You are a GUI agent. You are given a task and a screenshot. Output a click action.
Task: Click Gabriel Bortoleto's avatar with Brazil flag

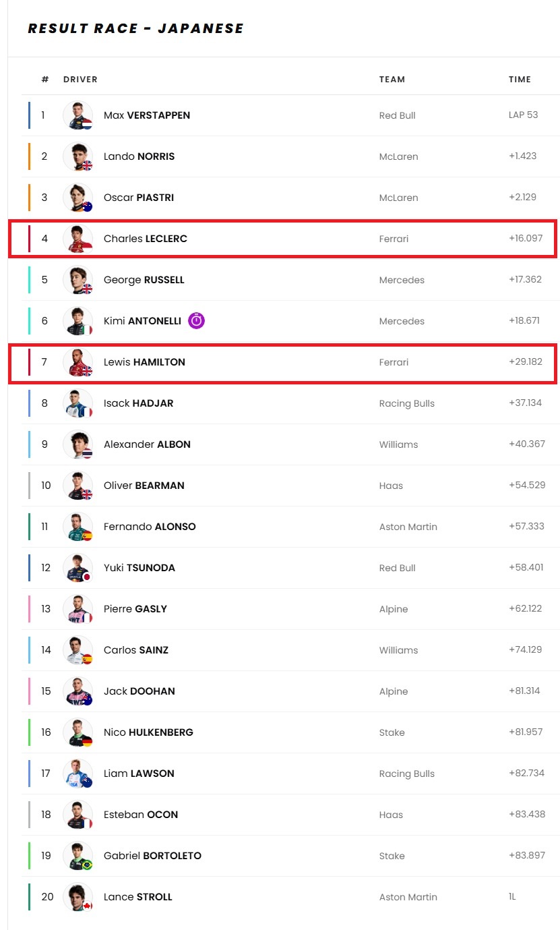point(77,856)
